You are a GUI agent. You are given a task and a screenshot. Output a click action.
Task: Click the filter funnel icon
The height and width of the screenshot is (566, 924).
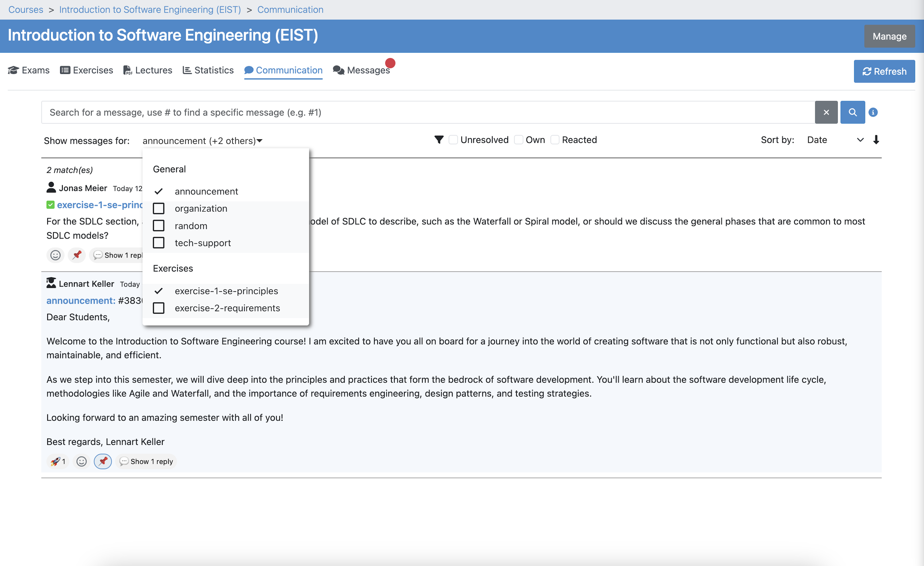click(x=439, y=140)
